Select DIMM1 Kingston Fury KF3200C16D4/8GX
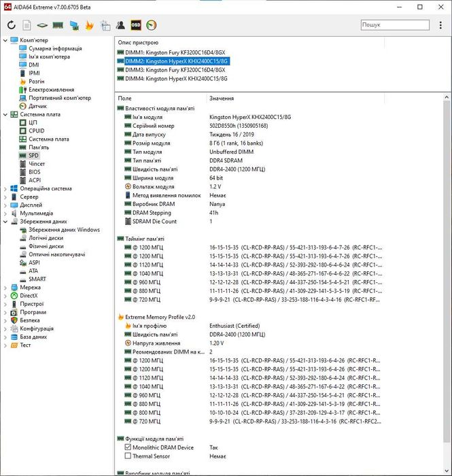Screen dimensions: 452x476 tap(175, 52)
